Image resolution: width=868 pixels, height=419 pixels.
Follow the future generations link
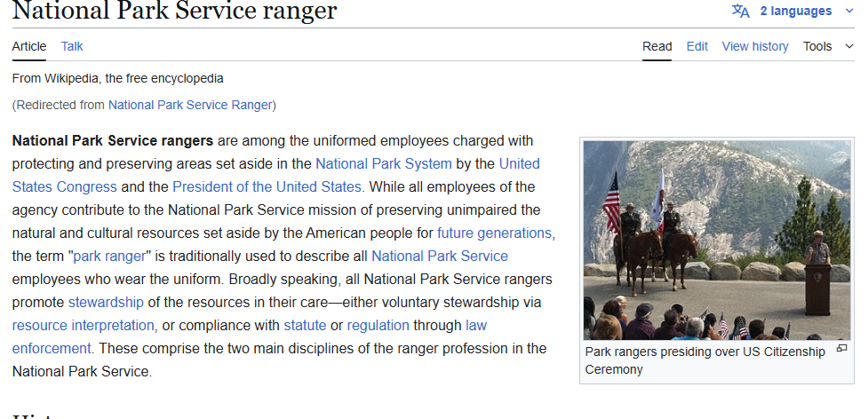coord(494,233)
